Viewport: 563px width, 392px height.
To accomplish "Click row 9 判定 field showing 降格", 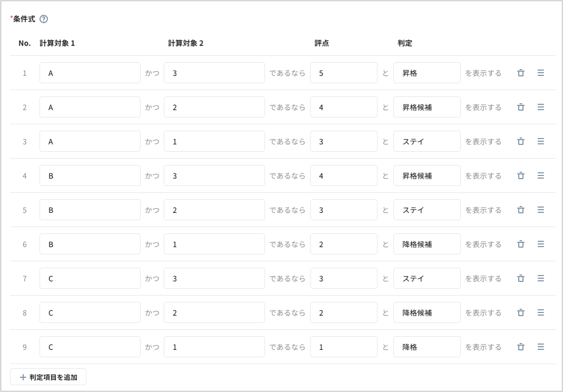I will point(426,347).
